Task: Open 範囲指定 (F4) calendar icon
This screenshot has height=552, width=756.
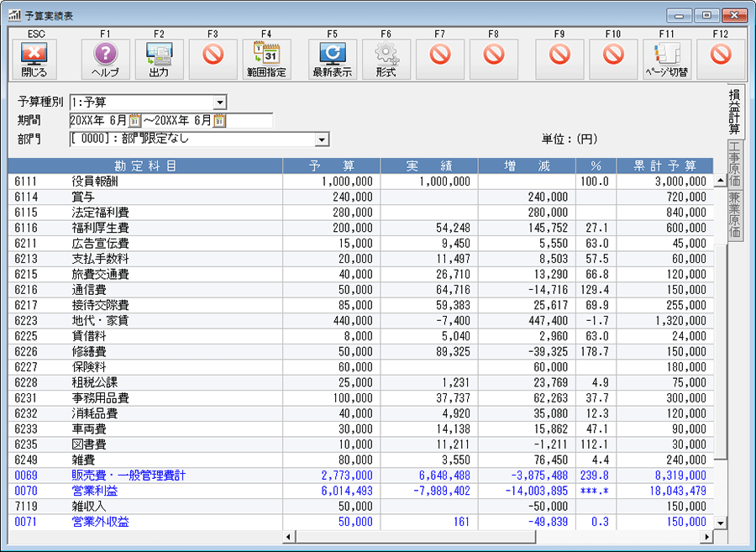Action: point(266,60)
